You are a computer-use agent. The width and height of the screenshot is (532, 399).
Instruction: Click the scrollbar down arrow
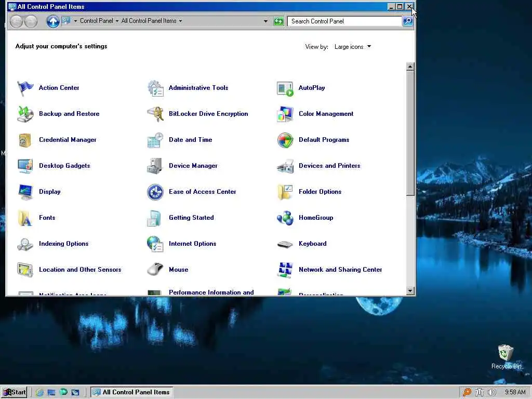pyautogui.click(x=410, y=291)
